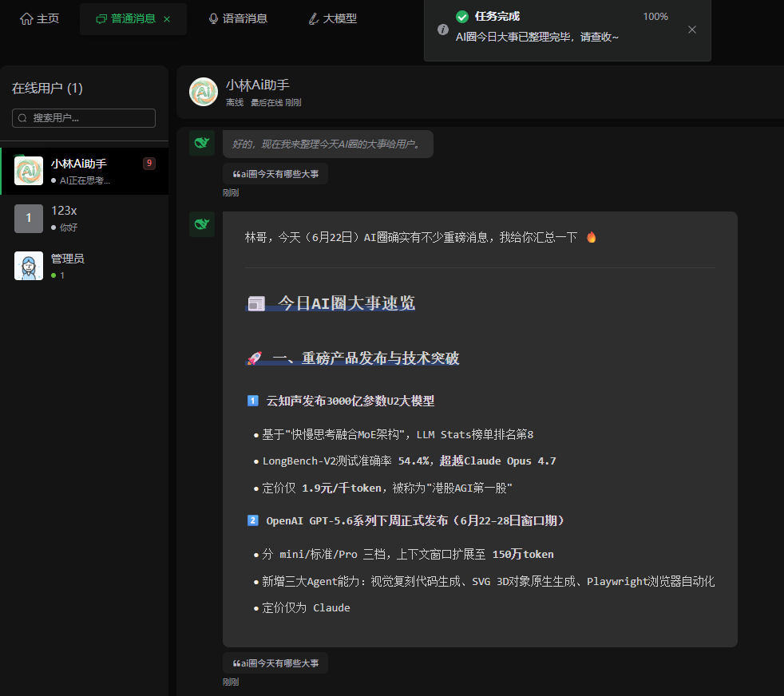Open the 管理员 user chat
The image size is (784, 696).
click(x=84, y=266)
